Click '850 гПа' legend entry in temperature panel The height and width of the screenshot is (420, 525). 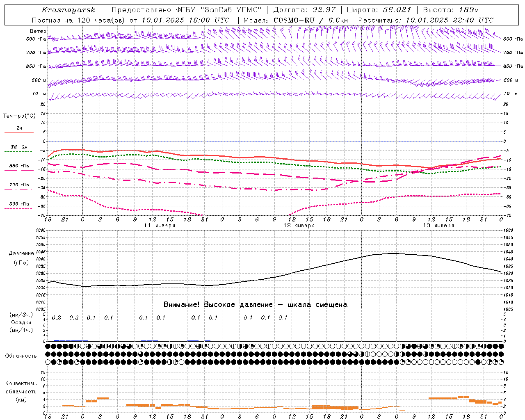point(19,166)
